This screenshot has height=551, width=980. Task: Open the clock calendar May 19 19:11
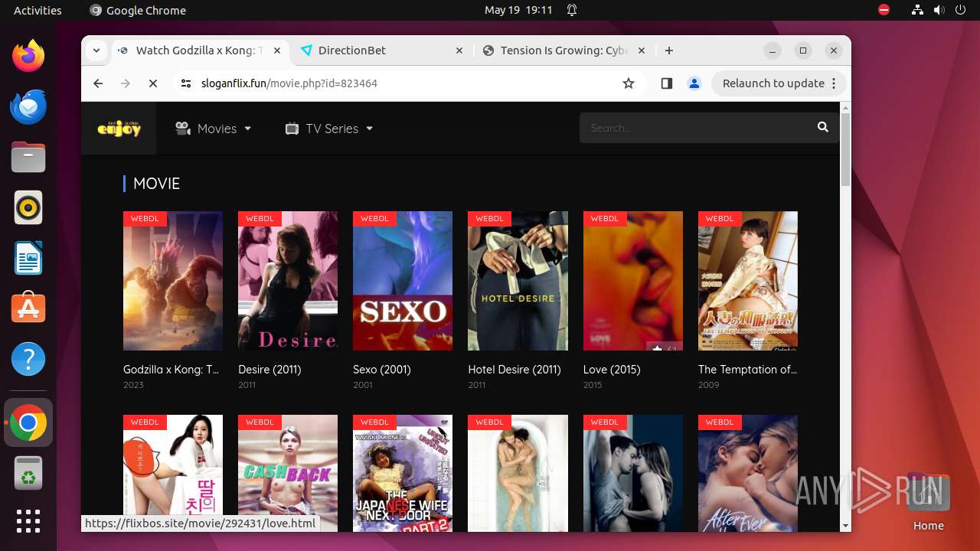coord(518,10)
